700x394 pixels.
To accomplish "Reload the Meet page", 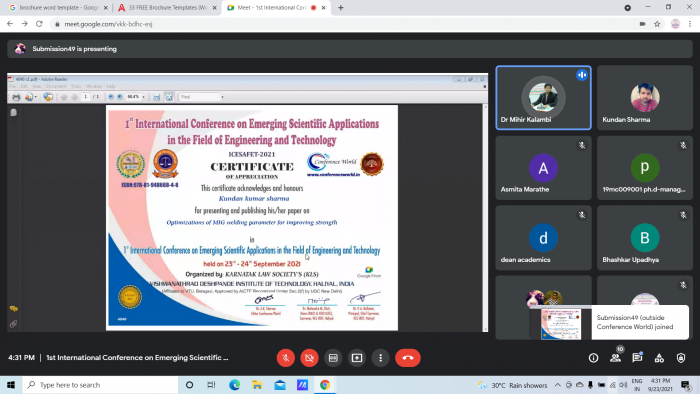I will tap(39, 24).
